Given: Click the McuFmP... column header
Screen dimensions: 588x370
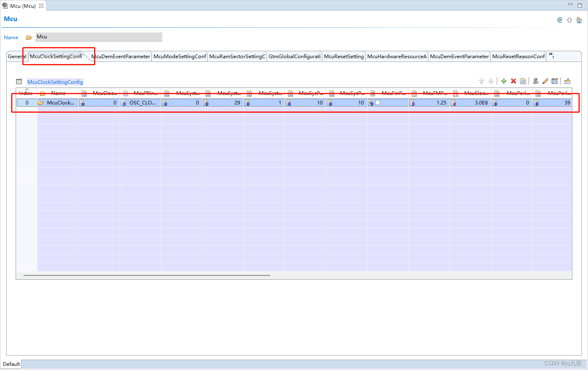Looking at the screenshot, I should pos(388,93).
